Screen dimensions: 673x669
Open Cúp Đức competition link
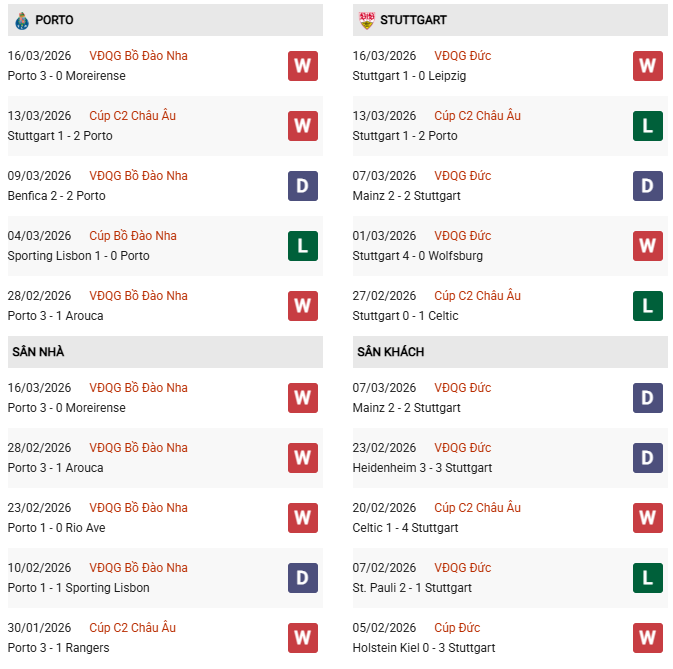pos(457,628)
